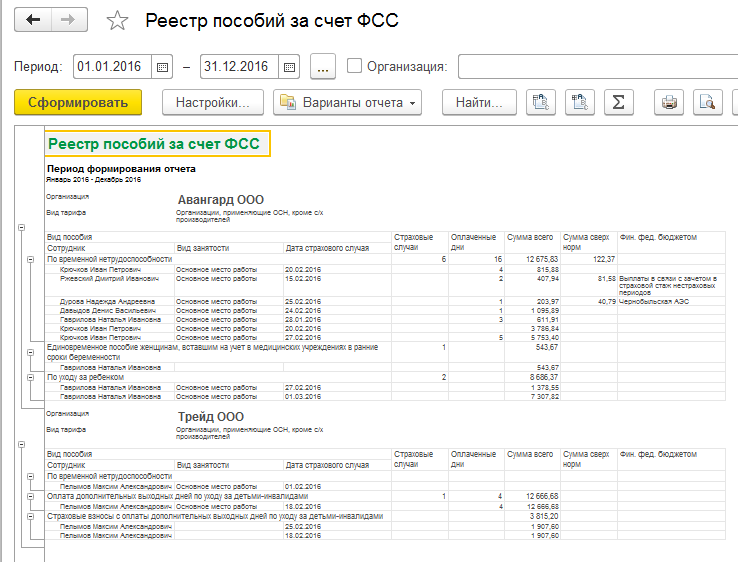This screenshot has height=562, width=738.
Task: Open the Найти... search dialog
Action: point(479,102)
